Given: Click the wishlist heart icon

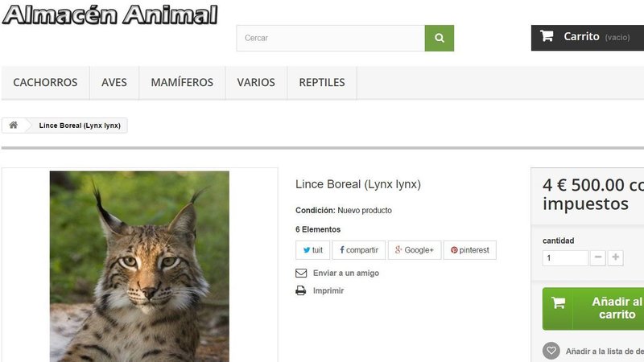Looking at the screenshot, I should coord(551,351).
